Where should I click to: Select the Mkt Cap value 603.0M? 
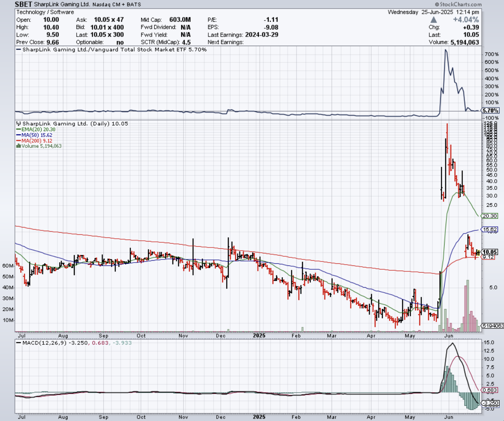pyautogui.click(x=180, y=20)
